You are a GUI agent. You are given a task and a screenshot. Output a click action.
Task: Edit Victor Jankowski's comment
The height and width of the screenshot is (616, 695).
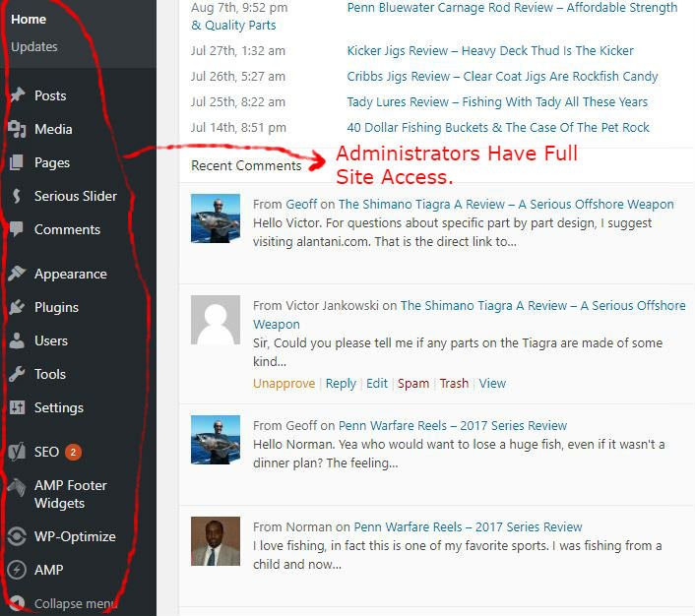(377, 384)
